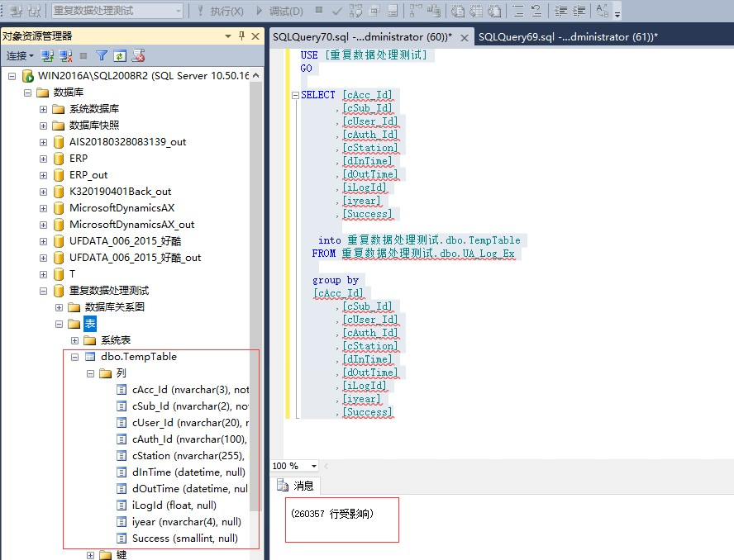Screen dimensions: 734x560
Task: Parse the query with the checkmark icon
Action: click(x=336, y=10)
